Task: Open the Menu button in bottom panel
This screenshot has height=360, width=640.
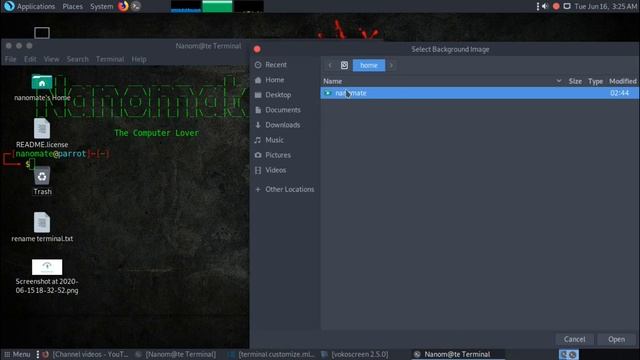Action: 17,354
